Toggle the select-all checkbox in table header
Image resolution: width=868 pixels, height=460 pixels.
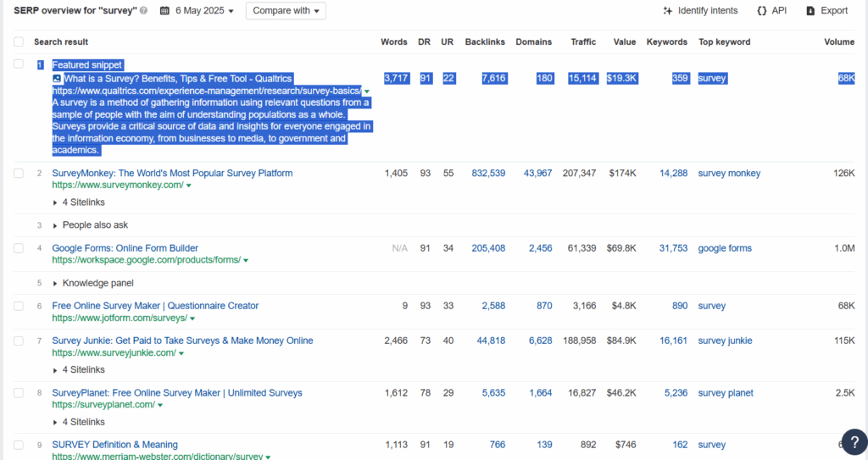[x=19, y=42]
